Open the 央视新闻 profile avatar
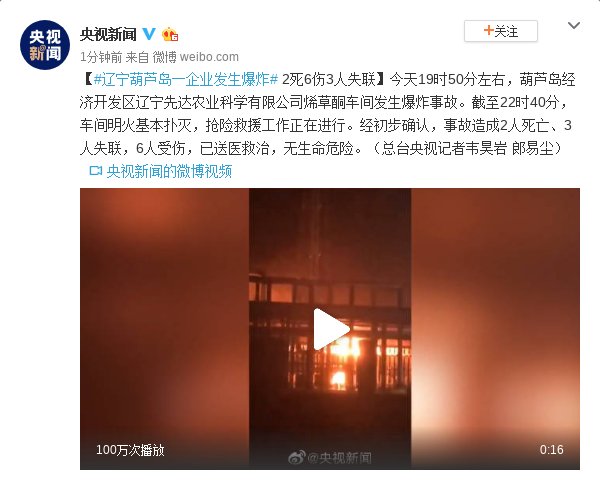600x480 pixels. pyautogui.click(x=45, y=45)
